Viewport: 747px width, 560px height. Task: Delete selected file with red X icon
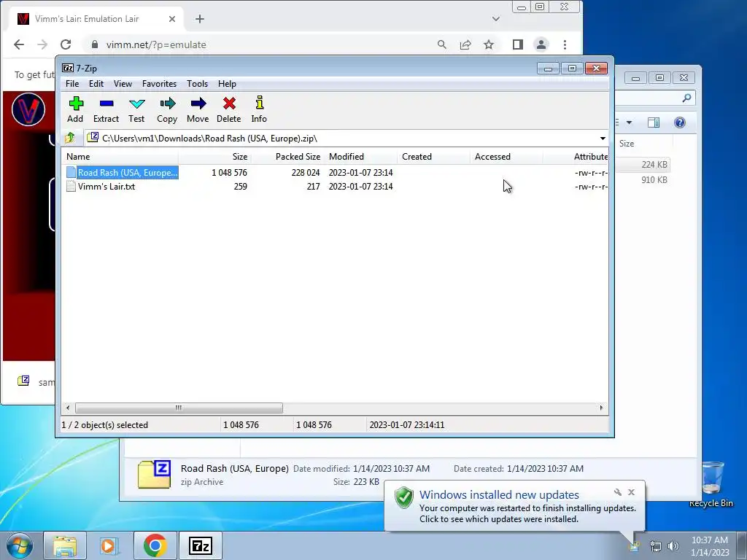[x=228, y=109]
